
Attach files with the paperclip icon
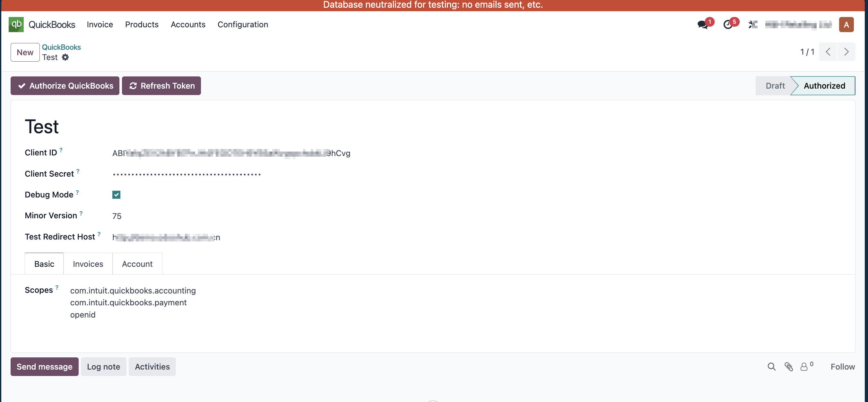tap(788, 367)
